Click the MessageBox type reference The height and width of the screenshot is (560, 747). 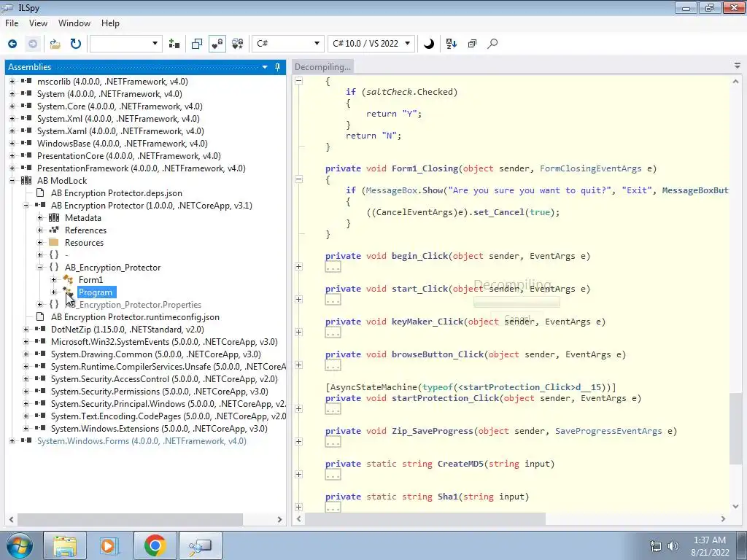pyautogui.click(x=393, y=190)
